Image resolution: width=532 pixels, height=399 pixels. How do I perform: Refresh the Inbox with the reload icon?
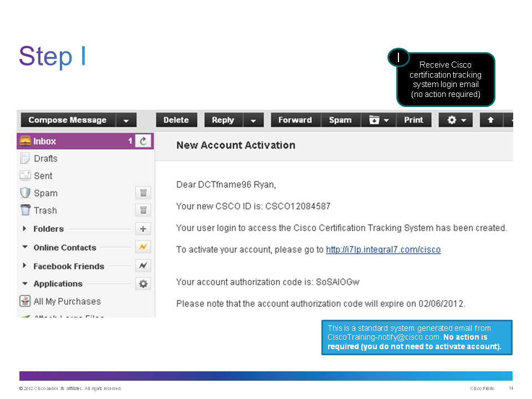point(144,141)
